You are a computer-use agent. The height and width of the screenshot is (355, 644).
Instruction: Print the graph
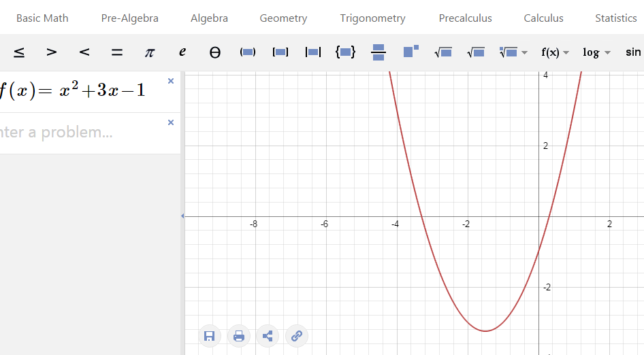click(x=239, y=336)
